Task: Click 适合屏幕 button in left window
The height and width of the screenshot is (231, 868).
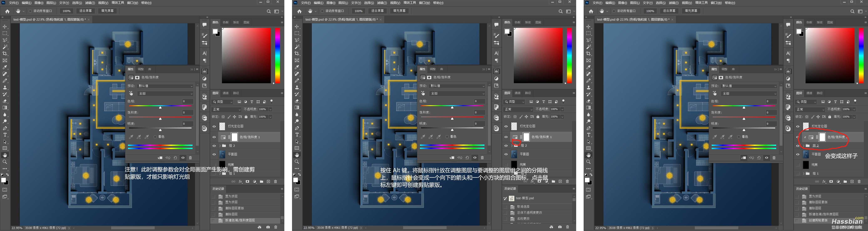Action: (x=86, y=11)
